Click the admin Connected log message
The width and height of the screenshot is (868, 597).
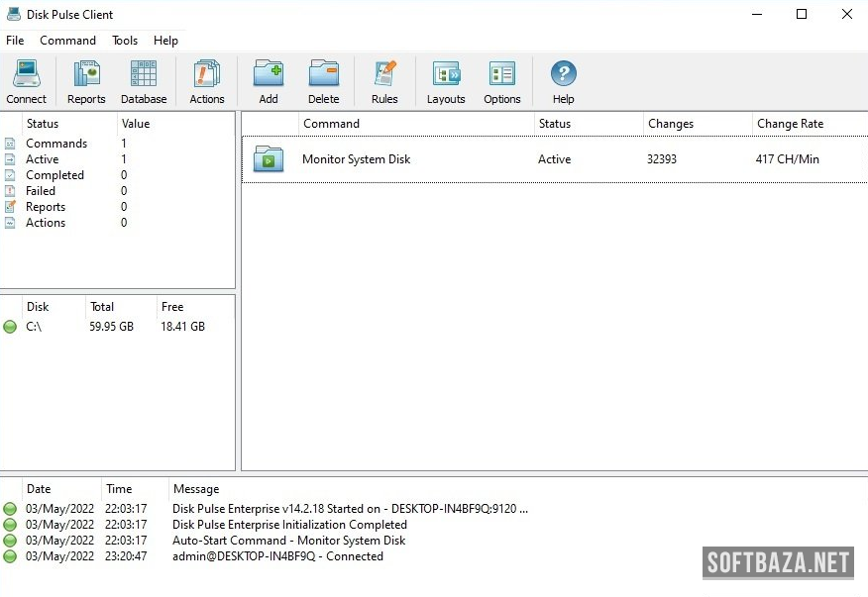point(277,556)
